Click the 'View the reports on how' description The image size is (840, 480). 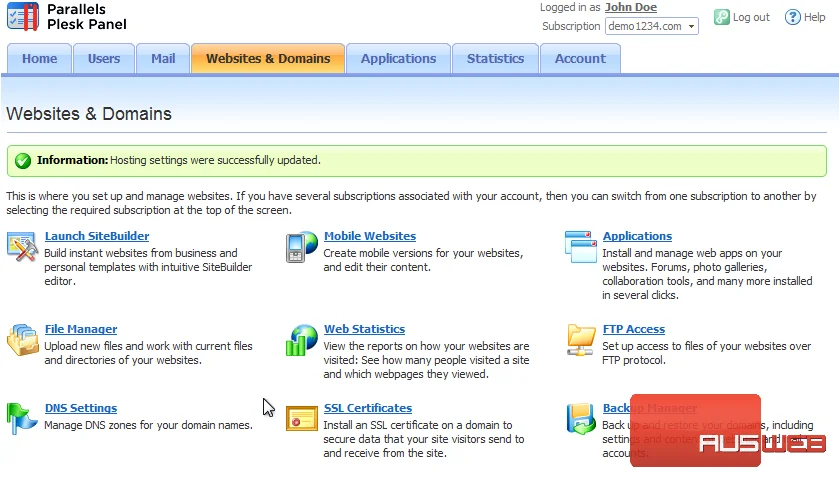click(426, 361)
